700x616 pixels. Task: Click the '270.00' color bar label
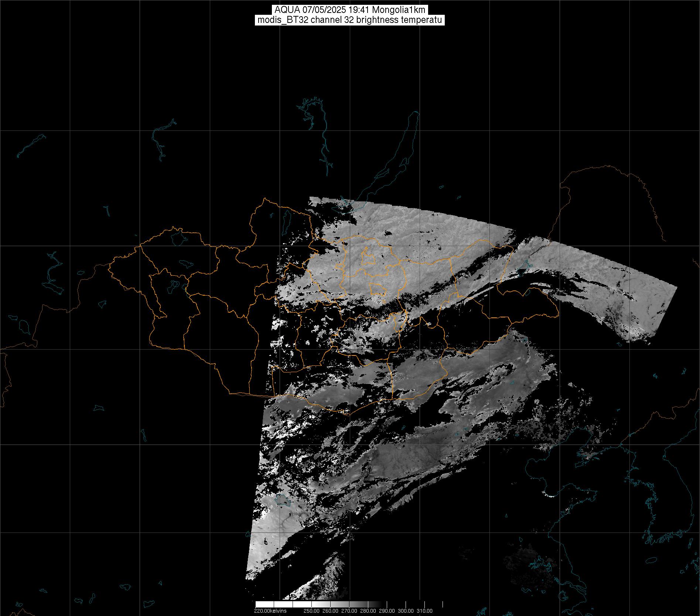[x=349, y=611]
